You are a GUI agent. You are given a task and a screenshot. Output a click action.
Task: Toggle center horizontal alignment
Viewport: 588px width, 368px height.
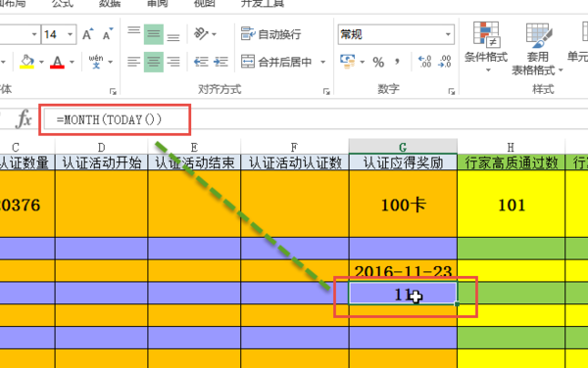[154, 62]
